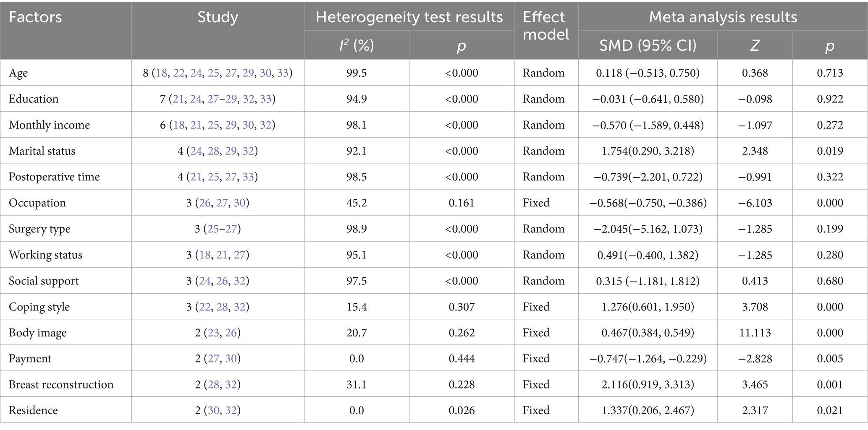
Task: Open reference 23 in Body image row
Action: (213, 333)
